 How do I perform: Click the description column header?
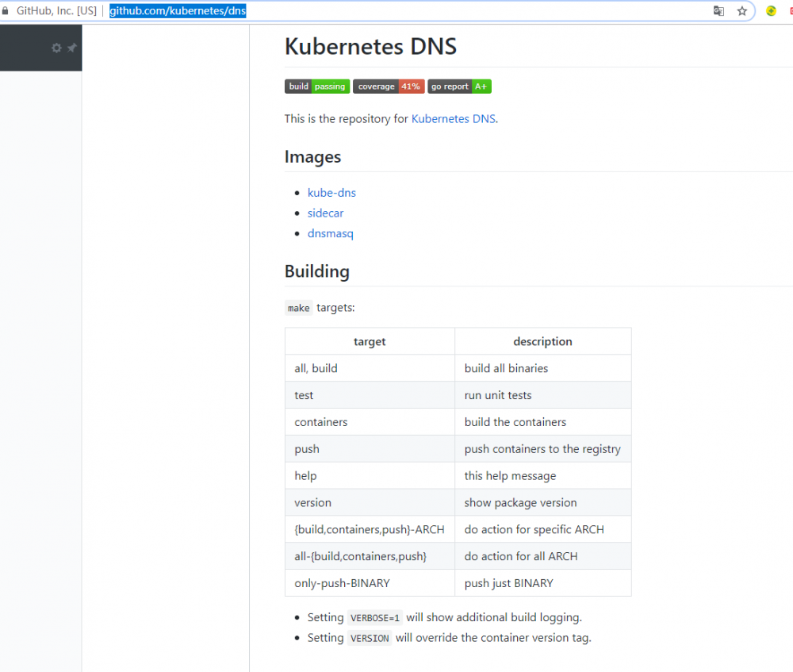[542, 341]
